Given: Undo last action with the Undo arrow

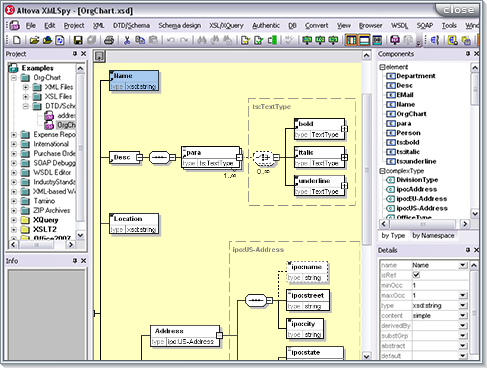Looking at the screenshot, I should 171,40.
